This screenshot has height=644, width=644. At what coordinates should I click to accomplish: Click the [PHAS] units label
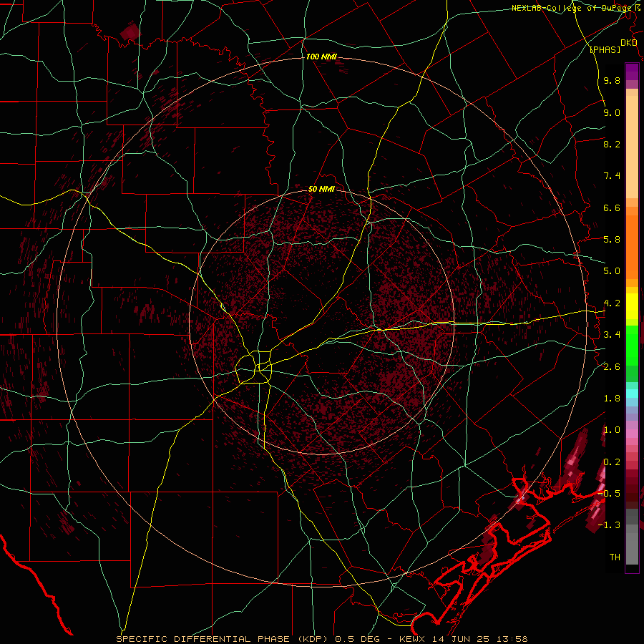605,50
